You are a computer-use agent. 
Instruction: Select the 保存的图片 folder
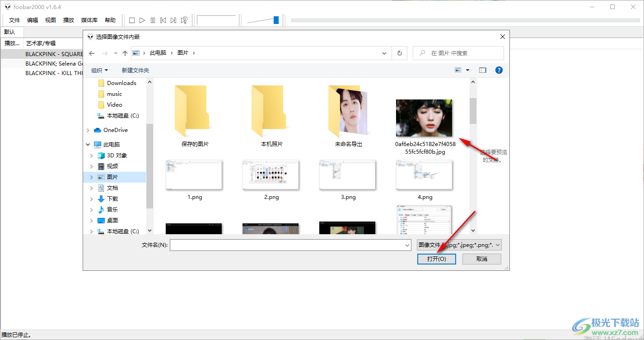(x=195, y=117)
